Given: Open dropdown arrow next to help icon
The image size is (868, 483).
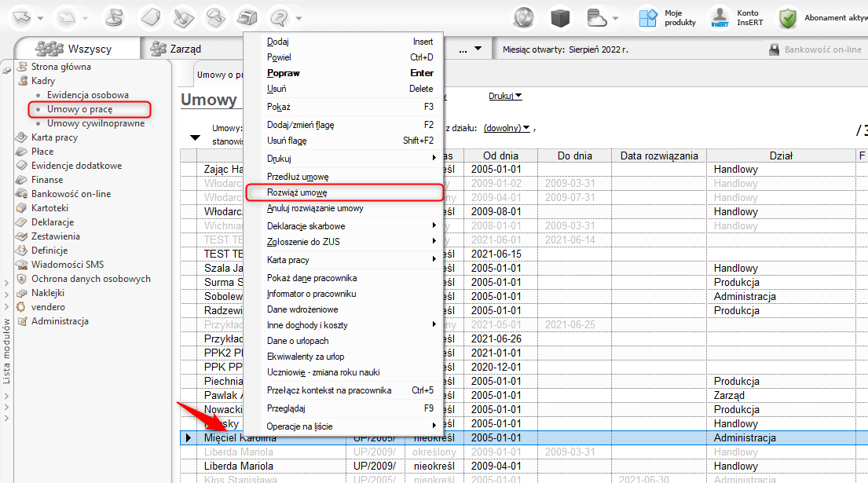Looking at the screenshot, I should (x=299, y=18).
